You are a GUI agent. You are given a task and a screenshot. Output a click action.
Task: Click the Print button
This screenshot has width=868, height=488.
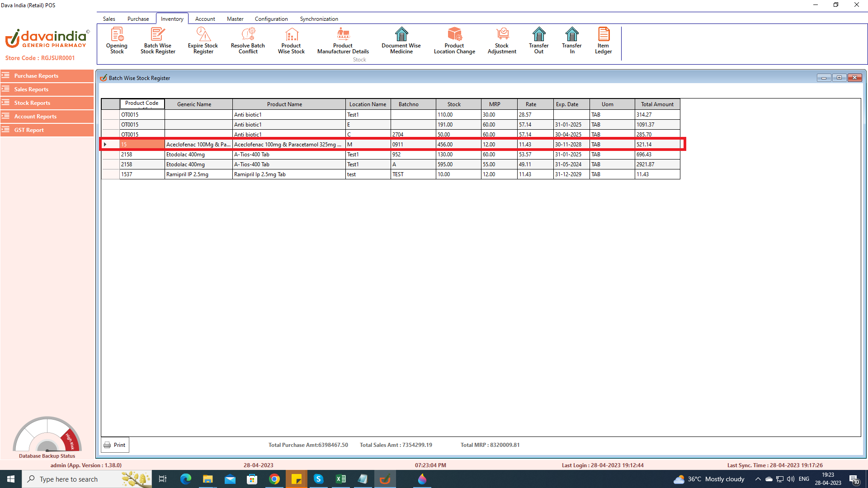115,445
